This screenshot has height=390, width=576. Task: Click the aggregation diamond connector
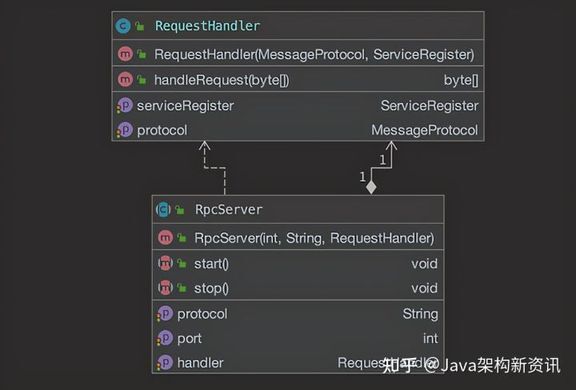coord(371,187)
